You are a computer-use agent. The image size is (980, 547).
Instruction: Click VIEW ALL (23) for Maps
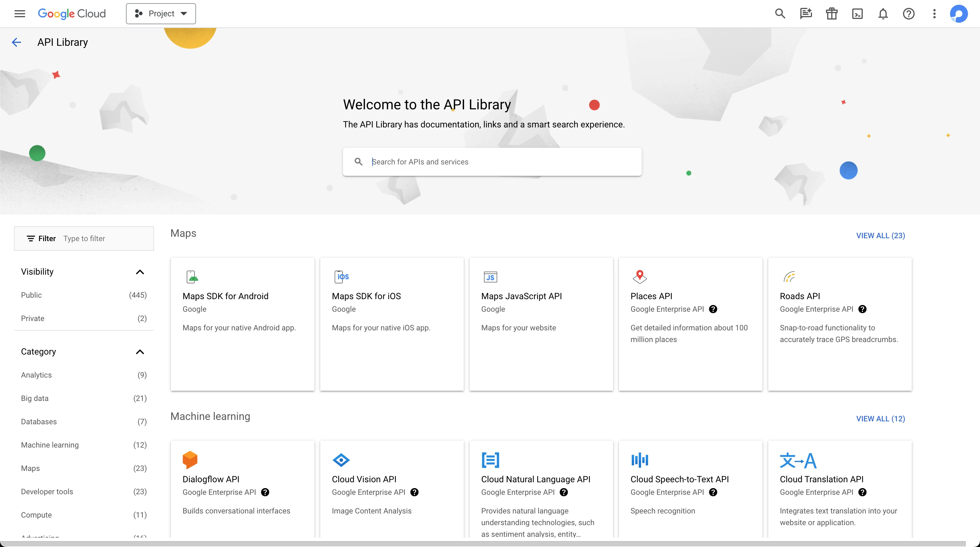[880, 236]
